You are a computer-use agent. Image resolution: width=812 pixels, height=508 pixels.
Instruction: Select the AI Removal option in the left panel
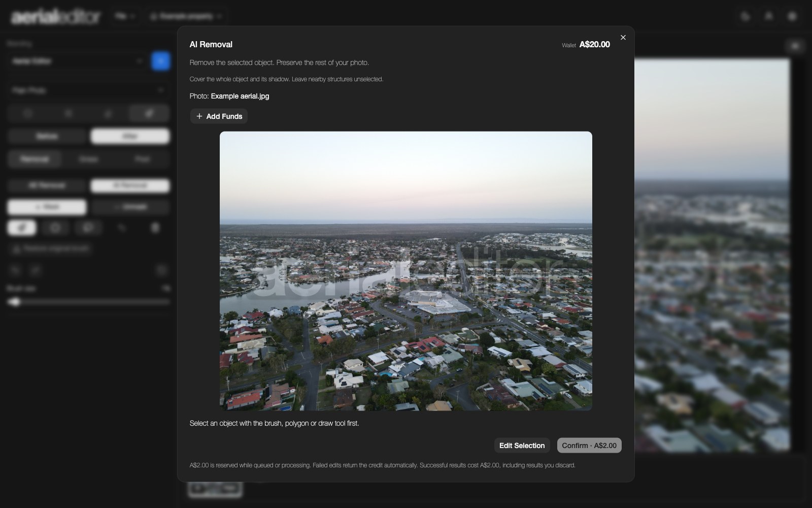[130, 185]
